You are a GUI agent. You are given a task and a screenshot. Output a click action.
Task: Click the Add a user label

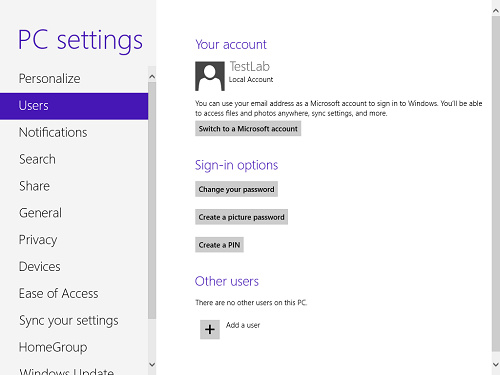coord(243,325)
